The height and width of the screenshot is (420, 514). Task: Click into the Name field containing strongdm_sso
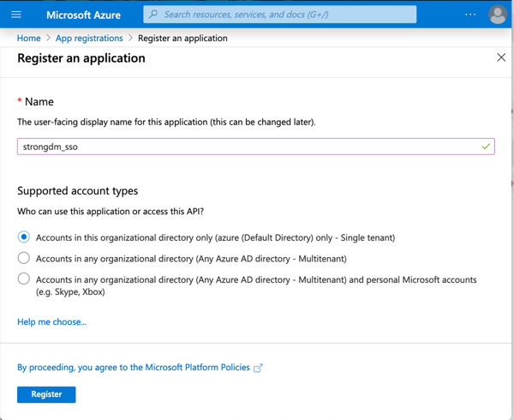coord(255,147)
